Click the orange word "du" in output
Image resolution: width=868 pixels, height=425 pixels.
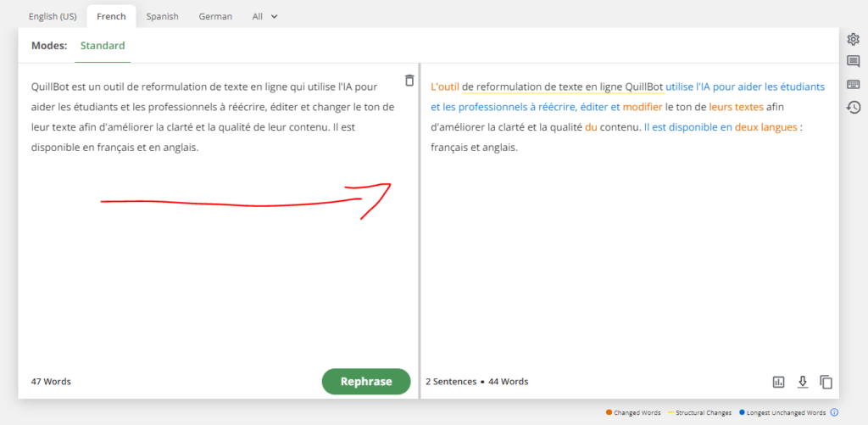coord(591,127)
